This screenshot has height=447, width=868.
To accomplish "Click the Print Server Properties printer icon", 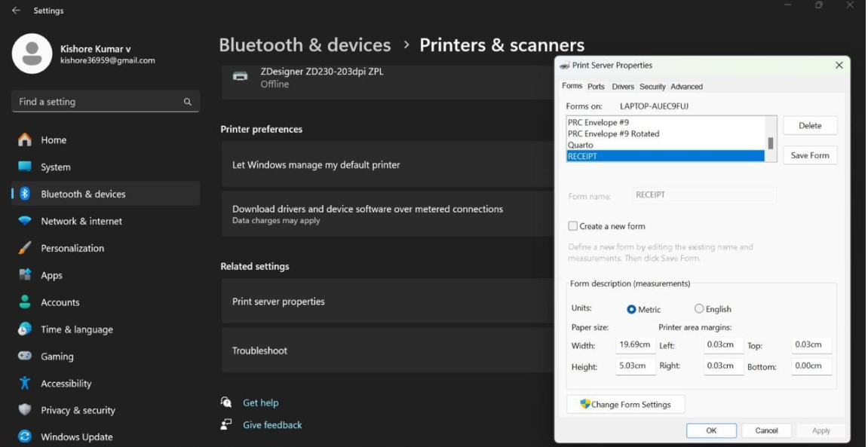I will point(564,66).
